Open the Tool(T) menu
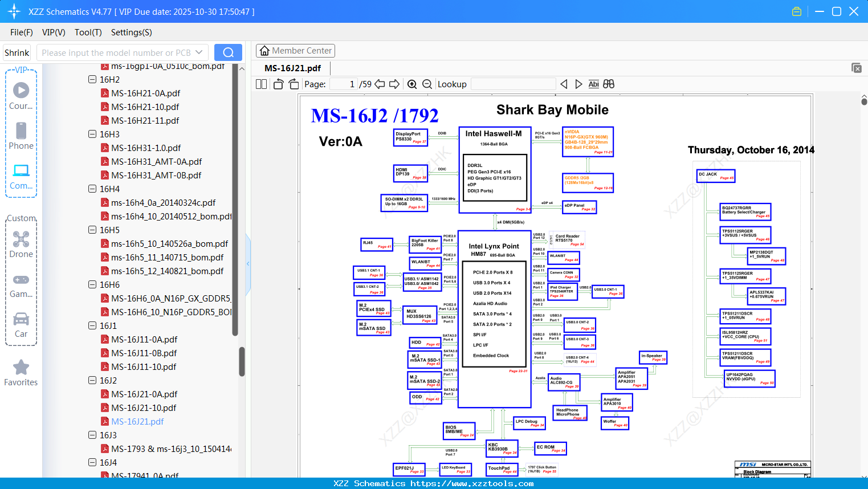The height and width of the screenshot is (489, 868). tap(88, 32)
